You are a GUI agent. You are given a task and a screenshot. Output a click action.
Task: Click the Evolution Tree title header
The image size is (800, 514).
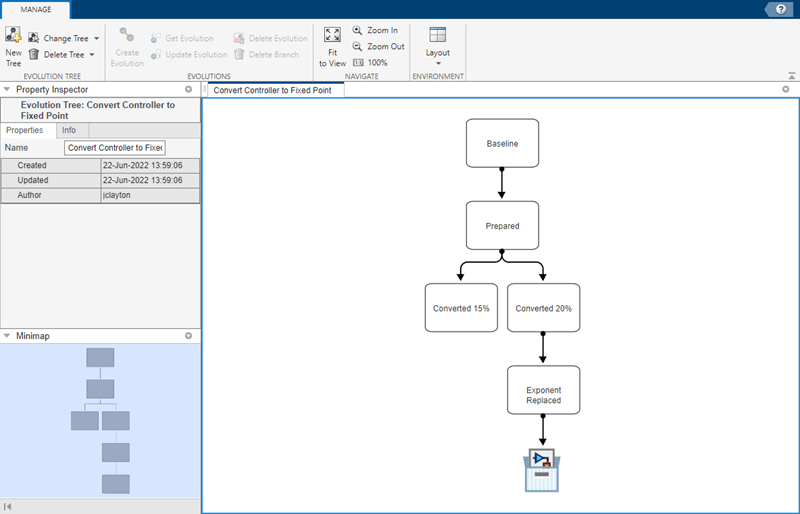click(98, 110)
